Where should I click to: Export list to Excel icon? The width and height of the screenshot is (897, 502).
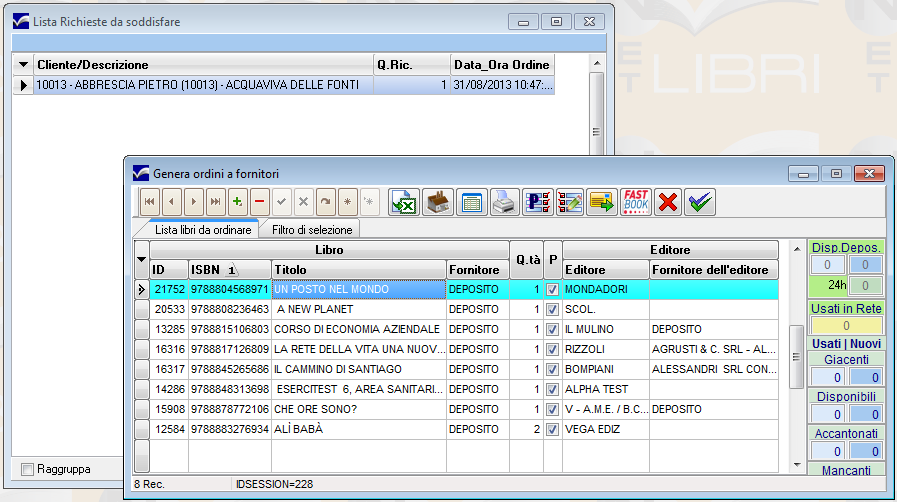[x=404, y=202]
